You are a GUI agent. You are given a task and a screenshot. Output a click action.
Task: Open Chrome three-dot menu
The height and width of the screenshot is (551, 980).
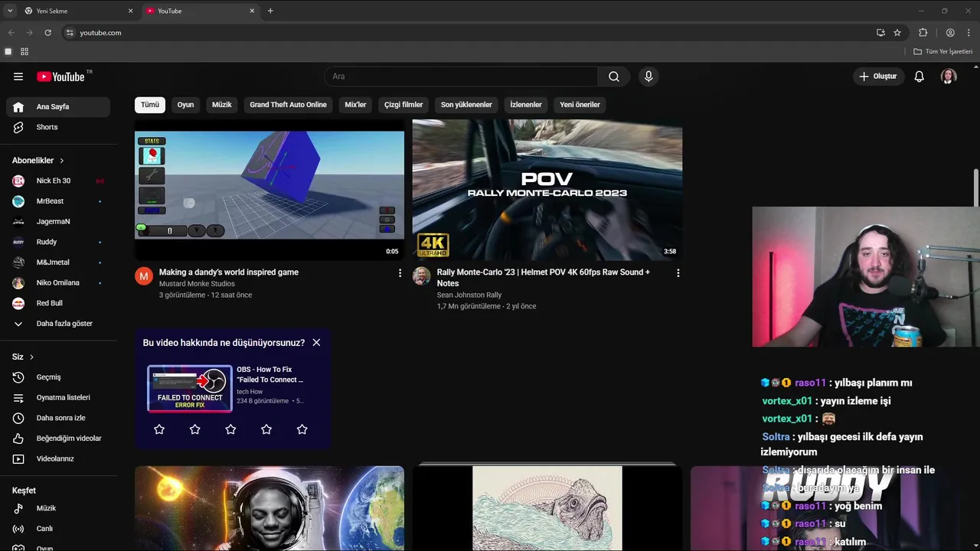[968, 33]
